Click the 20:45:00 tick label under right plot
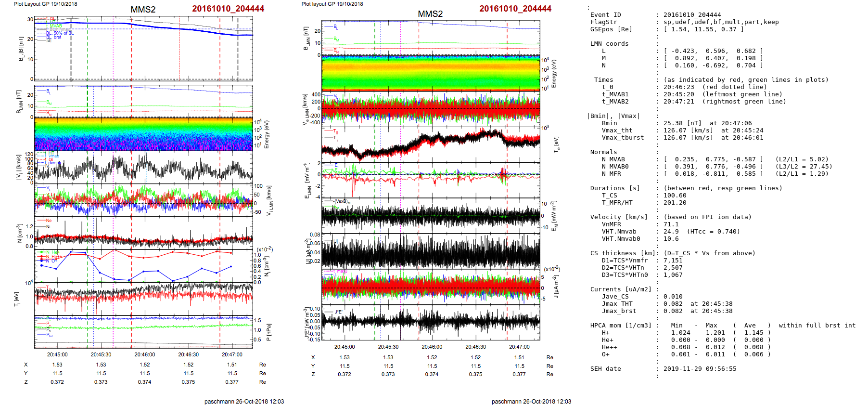 (345, 347)
